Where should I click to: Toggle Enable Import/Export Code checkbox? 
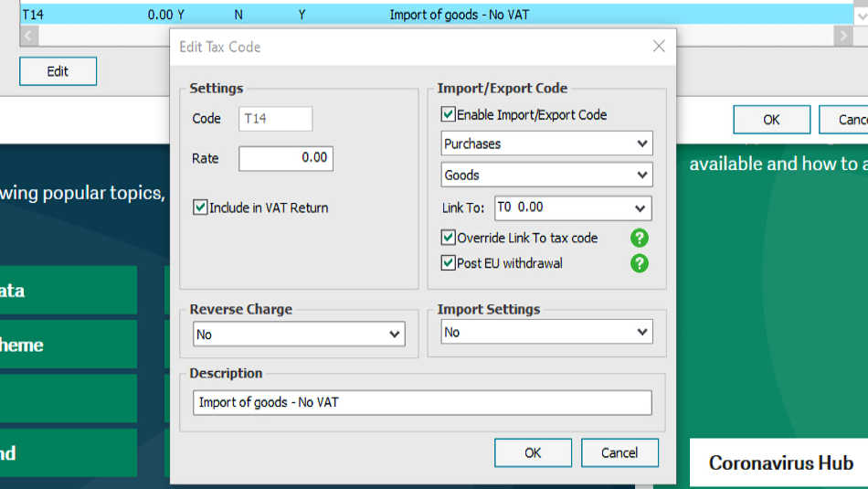[x=448, y=114]
